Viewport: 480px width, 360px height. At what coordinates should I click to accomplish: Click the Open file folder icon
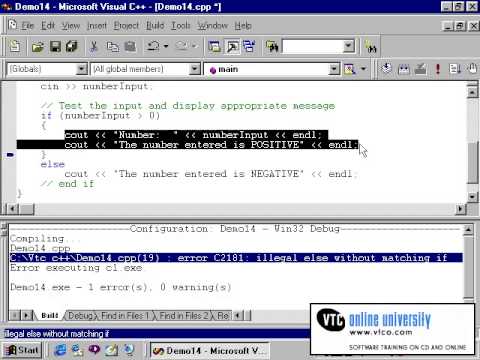coord(38,46)
